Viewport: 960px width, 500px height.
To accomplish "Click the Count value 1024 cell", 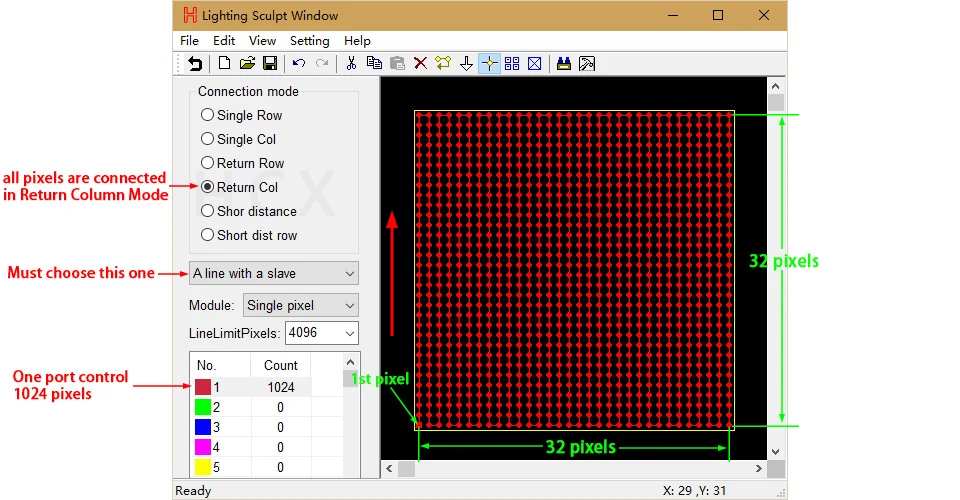I will coord(280,387).
